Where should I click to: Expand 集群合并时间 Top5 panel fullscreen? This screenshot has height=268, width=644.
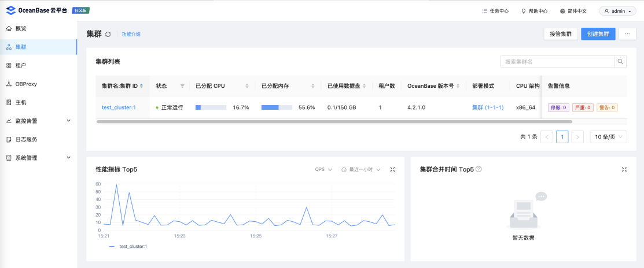coord(624,169)
